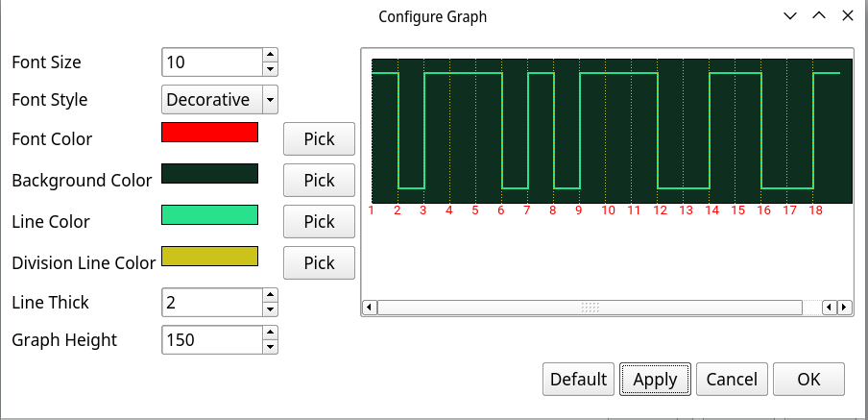Click the Apply button
Image resolution: width=868 pixels, height=420 pixels.
tap(656, 380)
